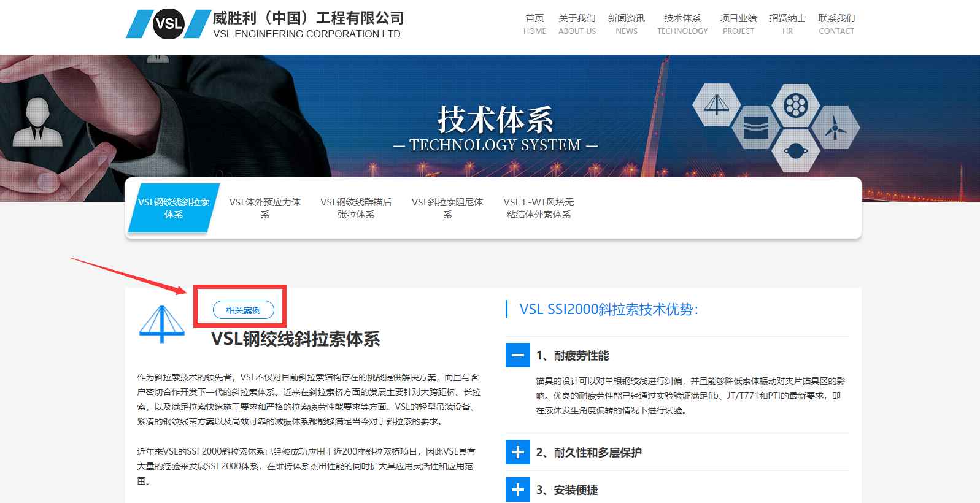This screenshot has height=503, width=980.
Task: Open the VSL斜拉索阻尼体系 tab
Action: point(447,208)
